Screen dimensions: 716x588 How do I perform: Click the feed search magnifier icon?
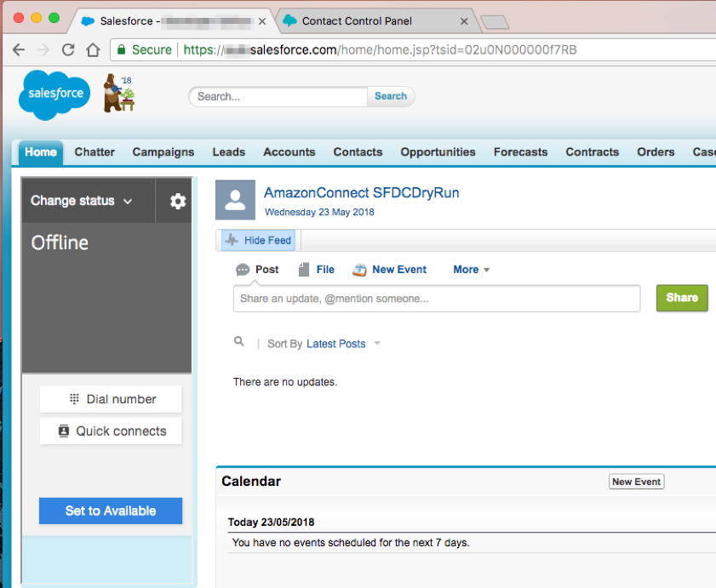click(x=239, y=341)
